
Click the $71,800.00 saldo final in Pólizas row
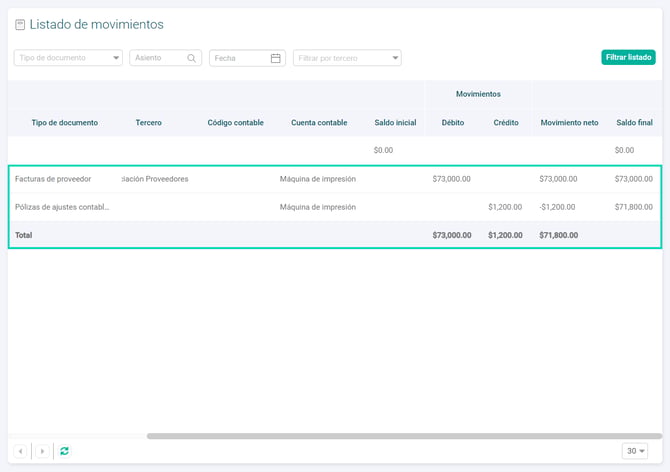click(634, 207)
